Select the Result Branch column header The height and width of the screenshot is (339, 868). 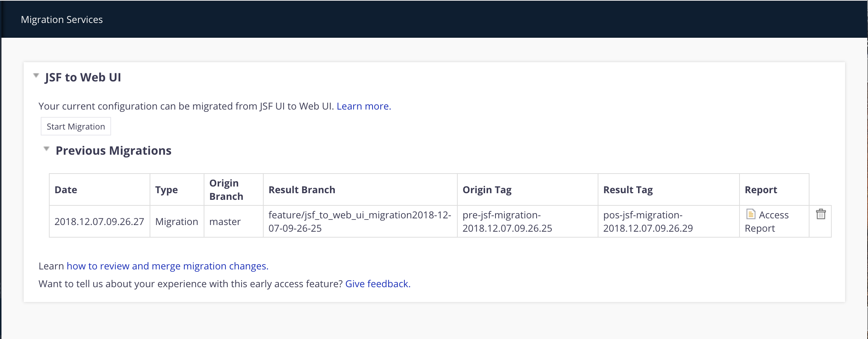pyautogui.click(x=360, y=190)
